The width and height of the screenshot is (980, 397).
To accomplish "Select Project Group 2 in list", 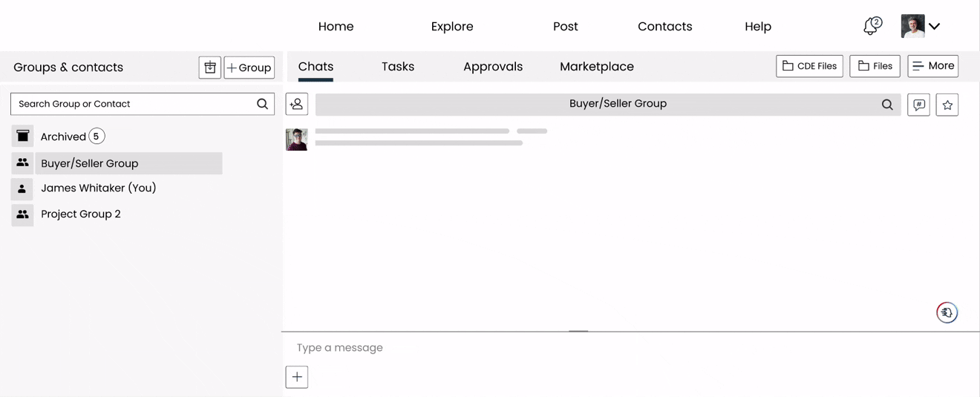I will pyautogui.click(x=81, y=214).
